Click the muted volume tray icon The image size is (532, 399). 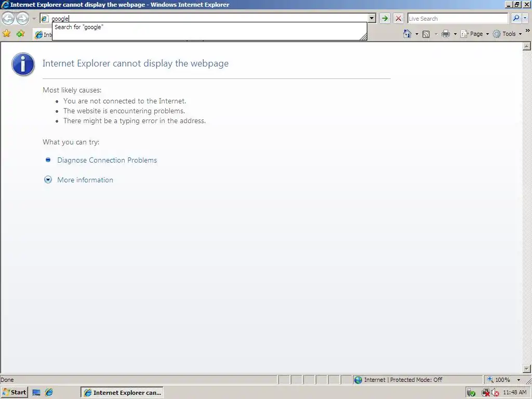[x=495, y=393]
